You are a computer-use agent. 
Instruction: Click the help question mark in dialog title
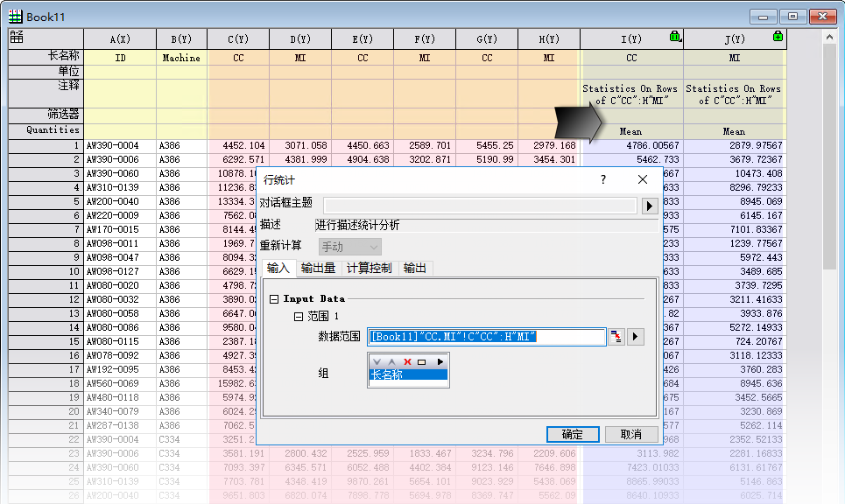(x=602, y=179)
